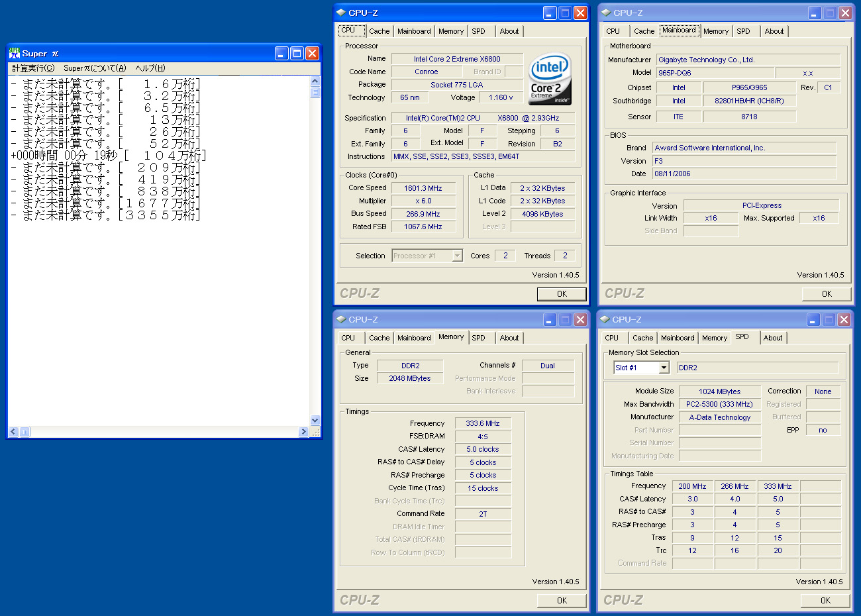This screenshot has width=861, height=616.
Task: Click the CPU-Z icon in the SPD window title bar
Action: 605,319
